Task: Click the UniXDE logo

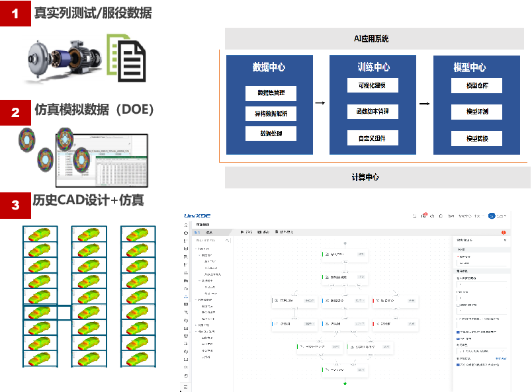Action: (197, 216)
